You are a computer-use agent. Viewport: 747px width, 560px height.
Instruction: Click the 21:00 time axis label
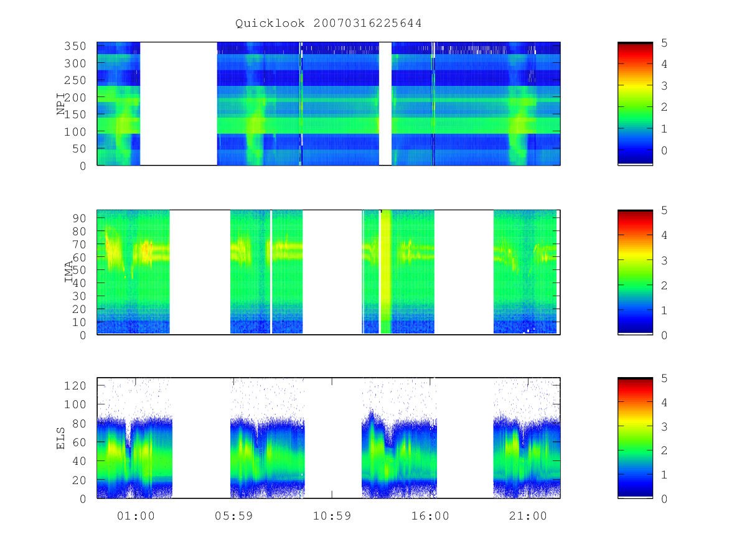(528, 516)
